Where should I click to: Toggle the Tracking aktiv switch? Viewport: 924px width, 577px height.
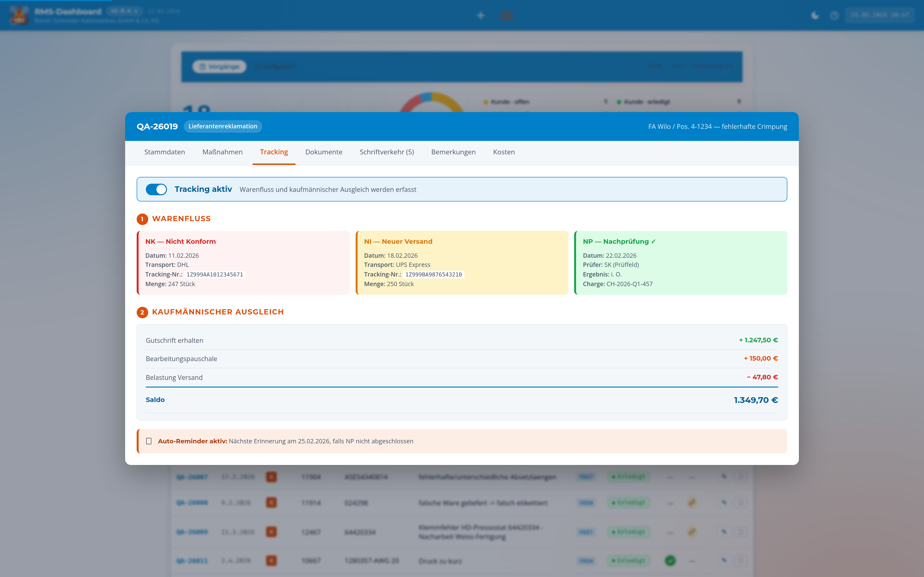click(156, 189)
